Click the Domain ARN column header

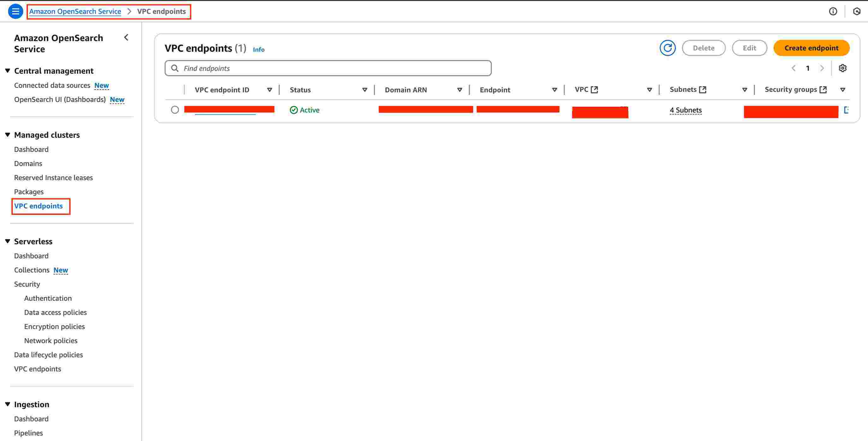click(406, 90)
